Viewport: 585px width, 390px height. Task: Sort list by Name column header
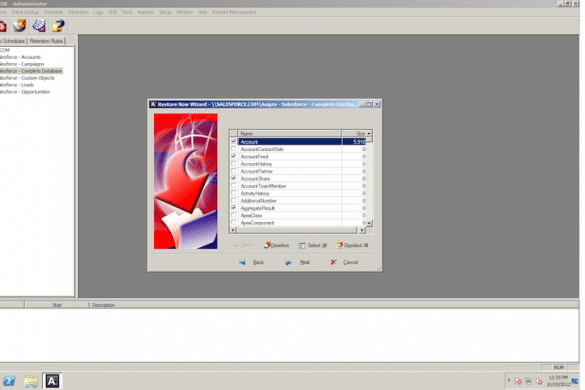point(289,133)
